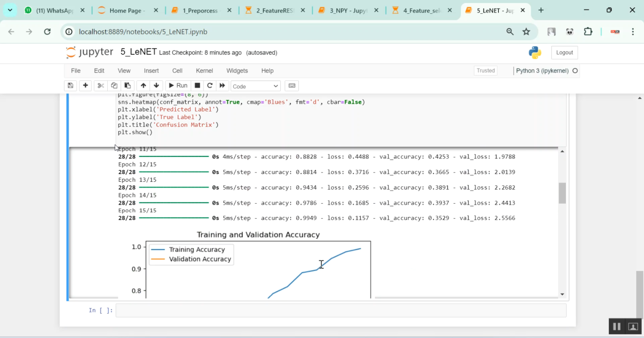This screenshot has width=644, height=338.
Task: Restart the kernel using circular arrow
Action: pyautogui.click(x=210, y=86)
